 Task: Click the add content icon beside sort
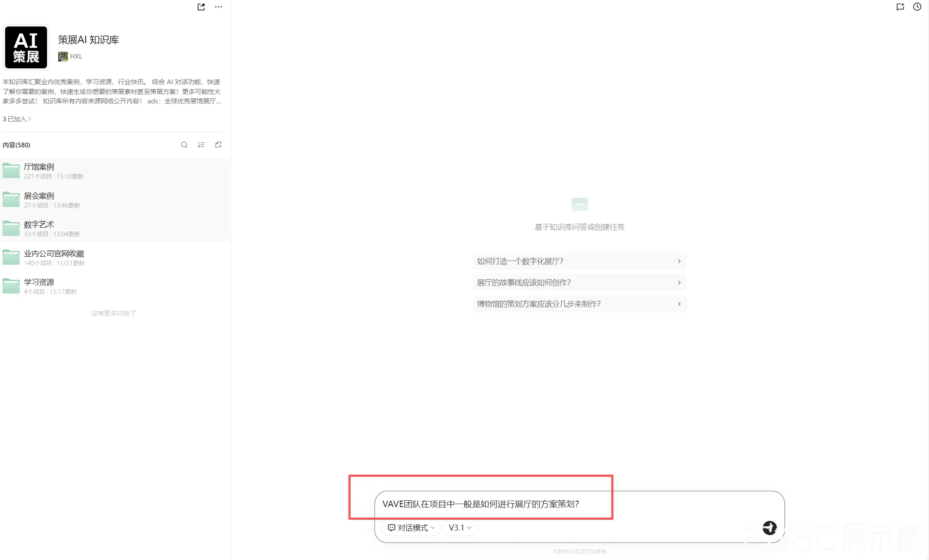coord(218,145)
